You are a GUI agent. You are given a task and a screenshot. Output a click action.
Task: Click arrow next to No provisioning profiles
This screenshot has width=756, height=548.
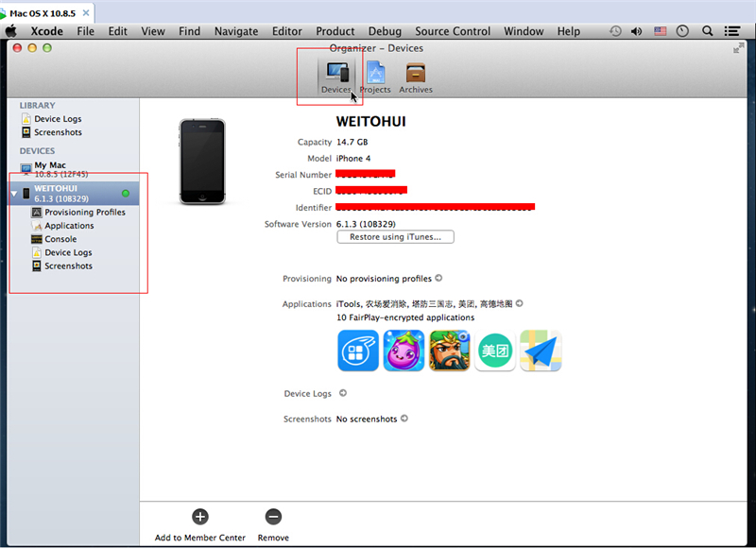click(438, 278)
